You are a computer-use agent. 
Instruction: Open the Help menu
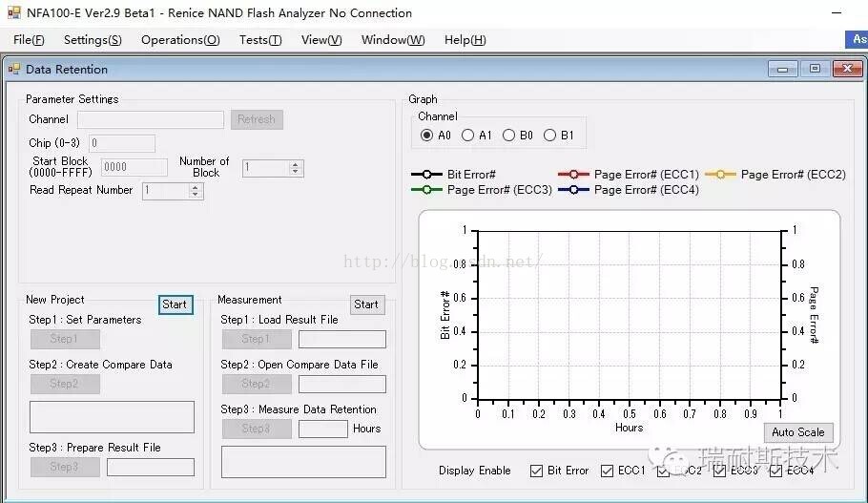coord(465,40)
